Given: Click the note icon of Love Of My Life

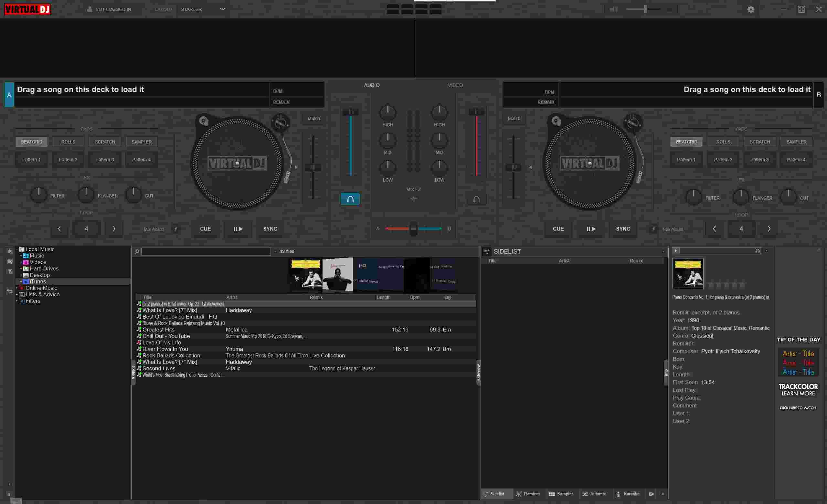Looking at the screenshot, I should (139, 342).
